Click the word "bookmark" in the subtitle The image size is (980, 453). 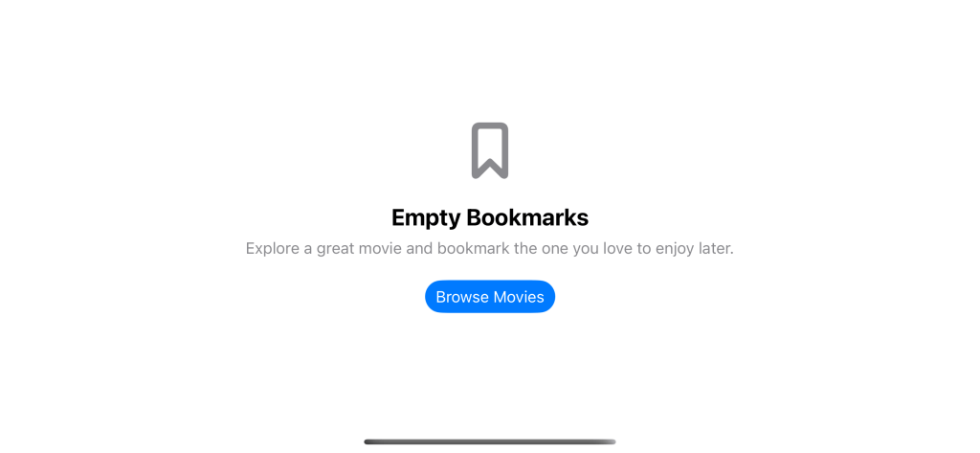473,248
